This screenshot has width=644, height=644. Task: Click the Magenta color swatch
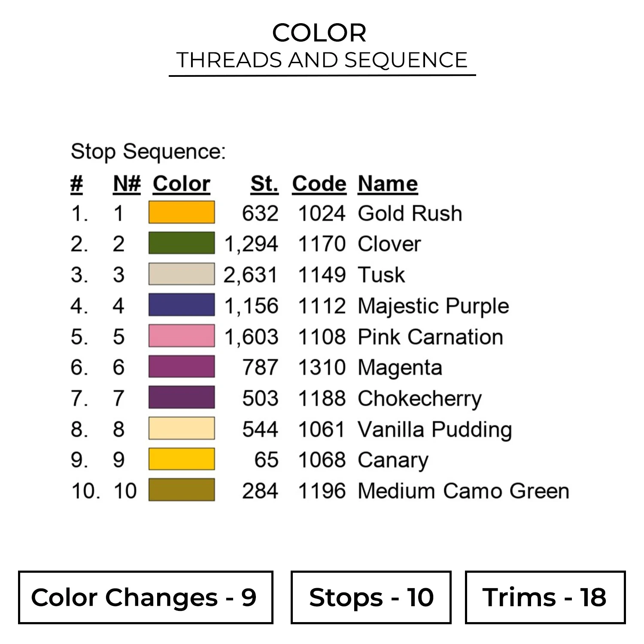pyautogui.click(x=182, y=367)
